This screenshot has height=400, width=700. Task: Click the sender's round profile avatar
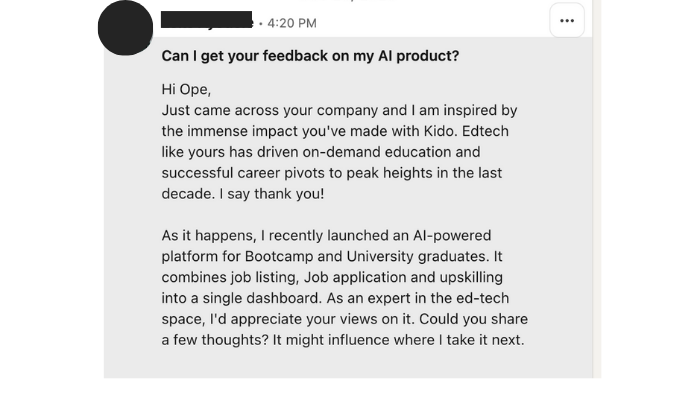125,27
